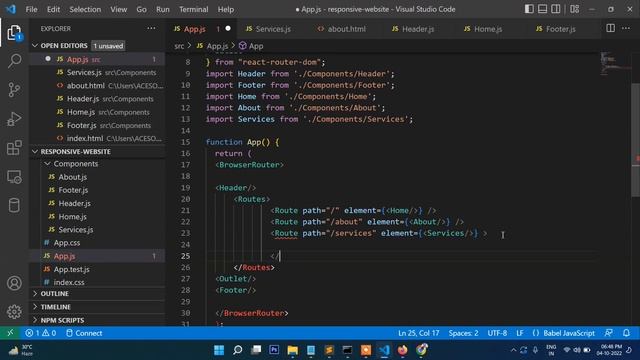Click Spaces: 2 indentation setting

click(x=463, y=333)
